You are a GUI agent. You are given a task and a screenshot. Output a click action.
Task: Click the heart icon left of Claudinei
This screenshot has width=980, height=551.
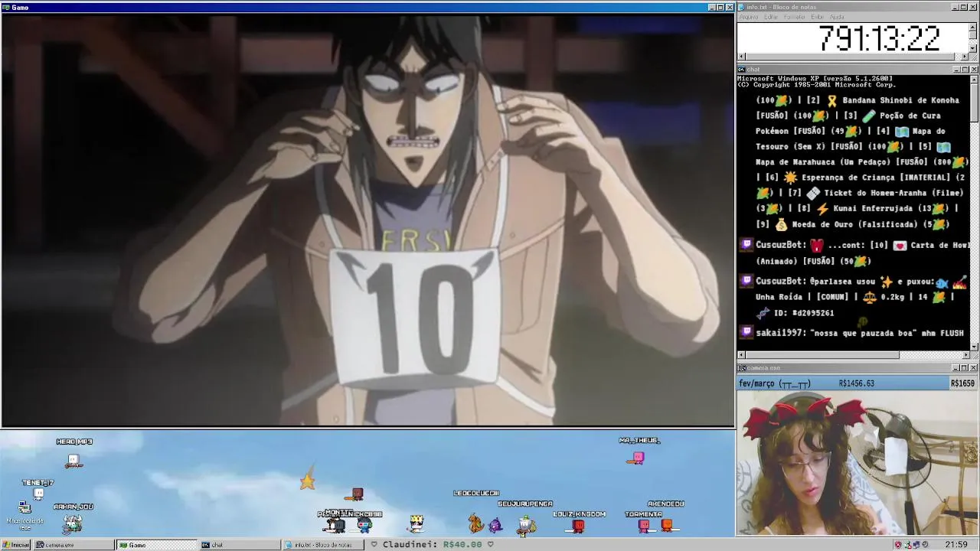coord(374,545)
